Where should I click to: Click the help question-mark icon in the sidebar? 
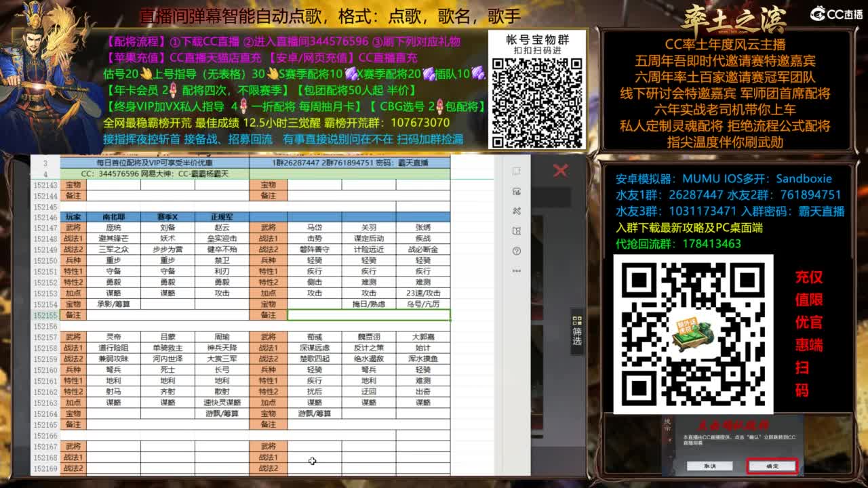517,252
